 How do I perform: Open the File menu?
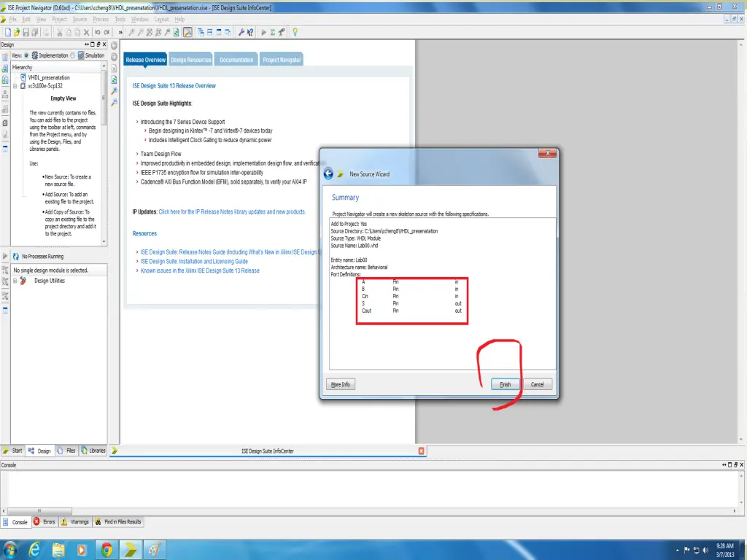12,20
